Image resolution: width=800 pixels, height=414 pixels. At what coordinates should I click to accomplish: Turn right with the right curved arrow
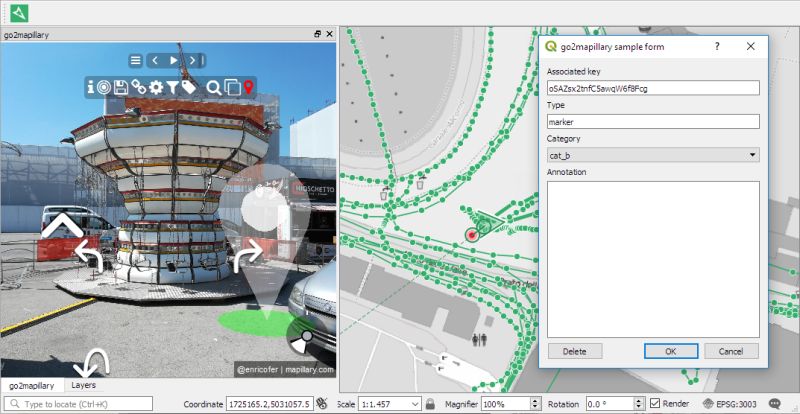pos(248,256)
